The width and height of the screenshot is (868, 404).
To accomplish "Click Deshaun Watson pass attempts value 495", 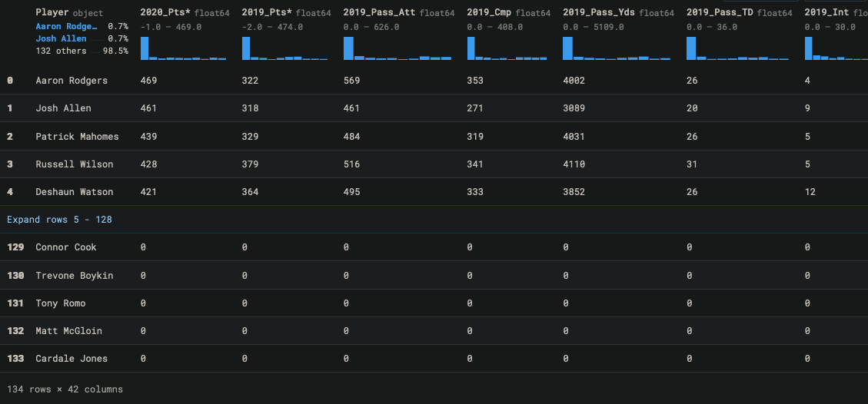I will pyautogui.click(x=351, y=192).
